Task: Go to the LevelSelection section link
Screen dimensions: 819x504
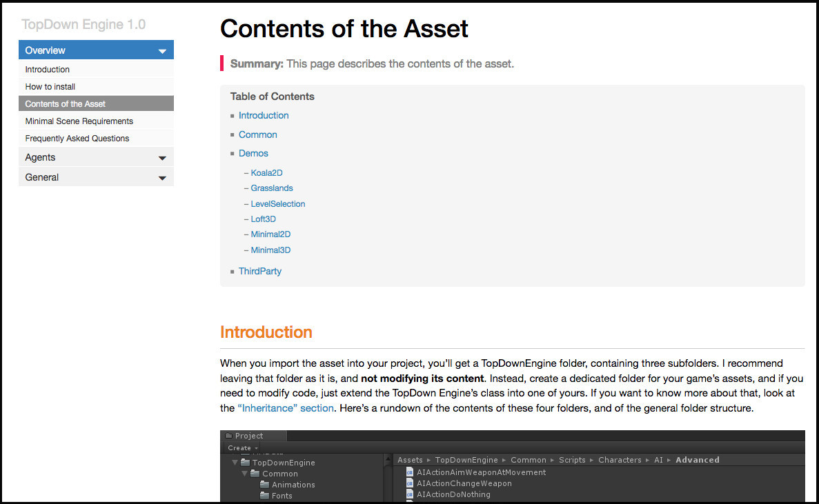Action: (x=278, y=203)
